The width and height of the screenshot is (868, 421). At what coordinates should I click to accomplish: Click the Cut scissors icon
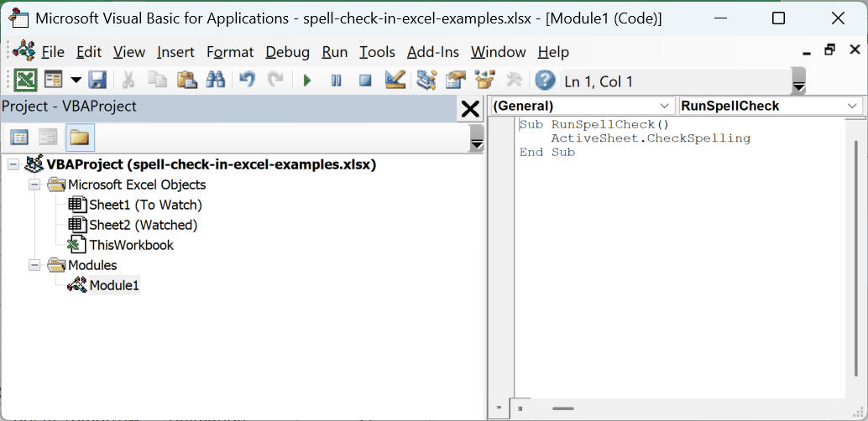pos(128,81)
